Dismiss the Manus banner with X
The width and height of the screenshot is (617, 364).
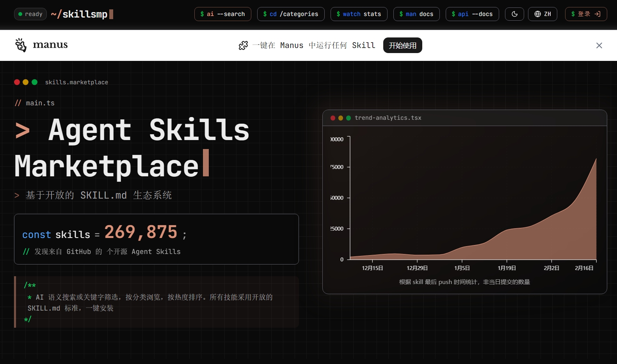coord(599,46)
